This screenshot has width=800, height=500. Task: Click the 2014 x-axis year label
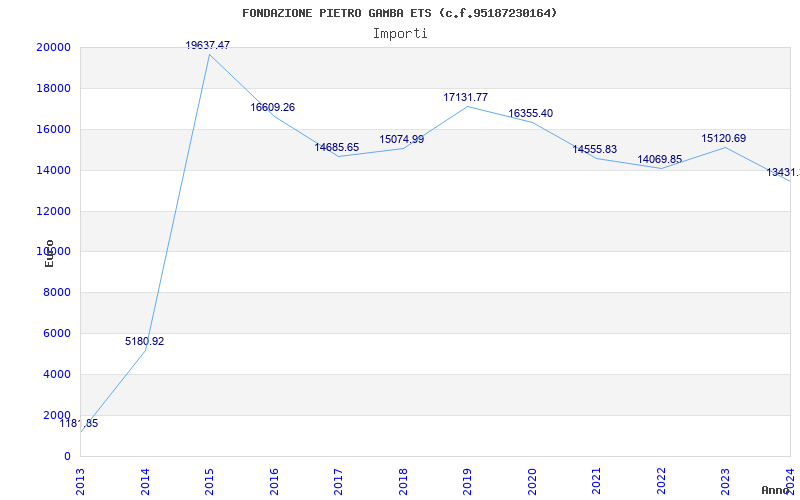[x=145, y=482]
